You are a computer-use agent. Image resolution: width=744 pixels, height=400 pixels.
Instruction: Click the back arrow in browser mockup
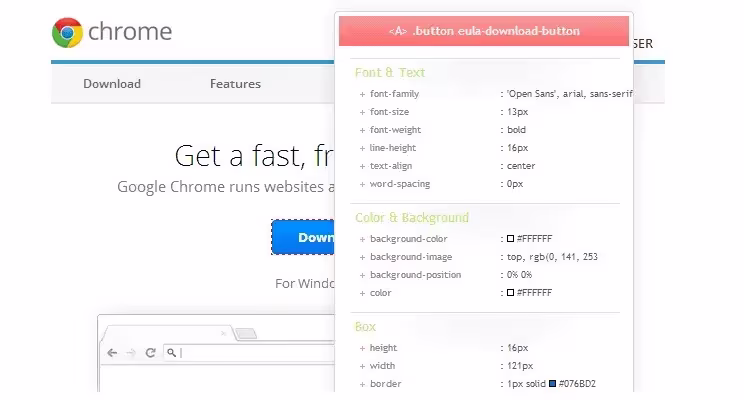pos(111,353)
